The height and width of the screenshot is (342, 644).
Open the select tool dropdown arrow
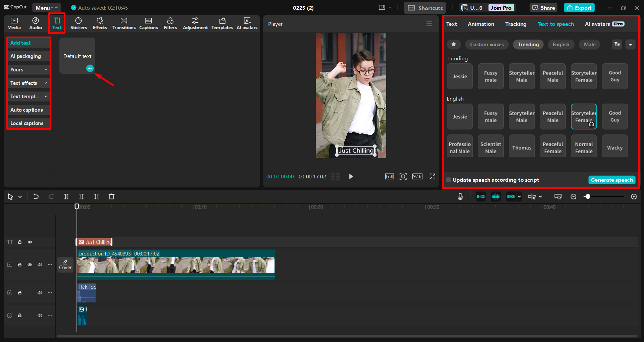pos(19,196)
